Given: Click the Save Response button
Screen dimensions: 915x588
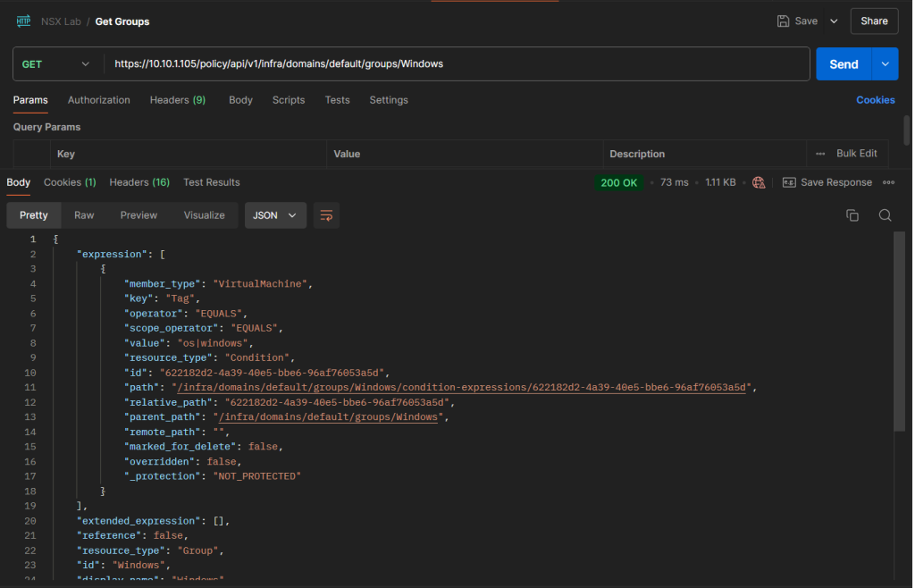Looking at the screenshot, I should pyautogui.click(x=827, y=182).
